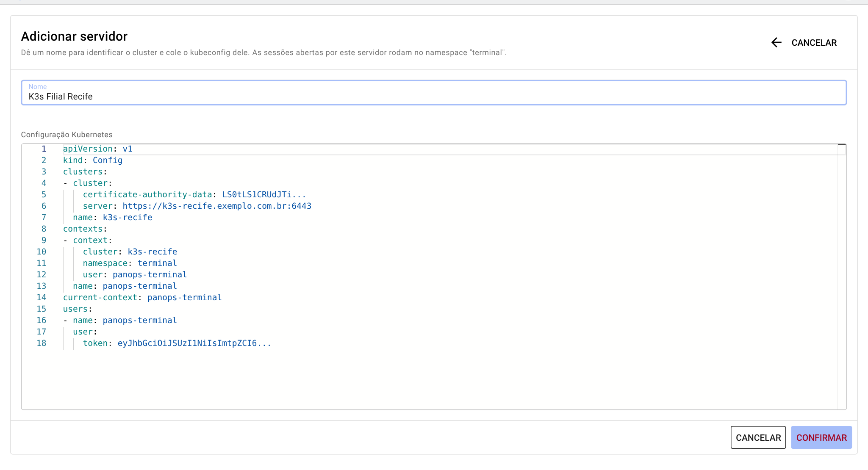This screenshot has height=470, width=868.
Task: Click line number 18 in editor gutter
Action: pyautogui.click(x=41, y=343)
